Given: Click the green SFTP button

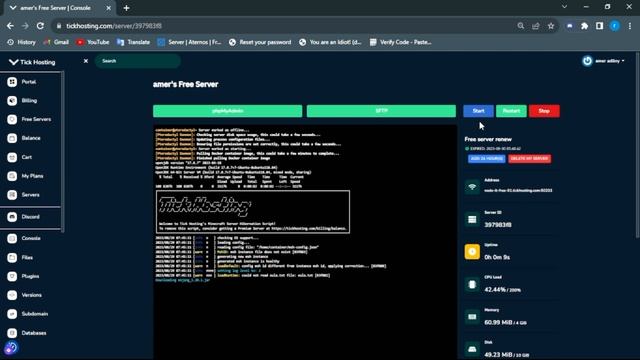Looking at the screenshot, I should (x=381, y=111).
